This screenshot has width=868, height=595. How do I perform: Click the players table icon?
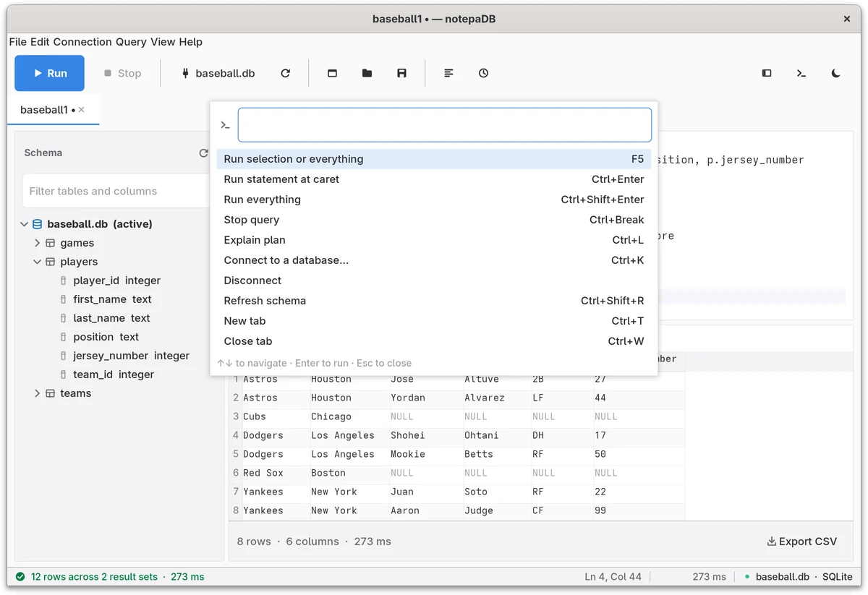click(51, 262)
